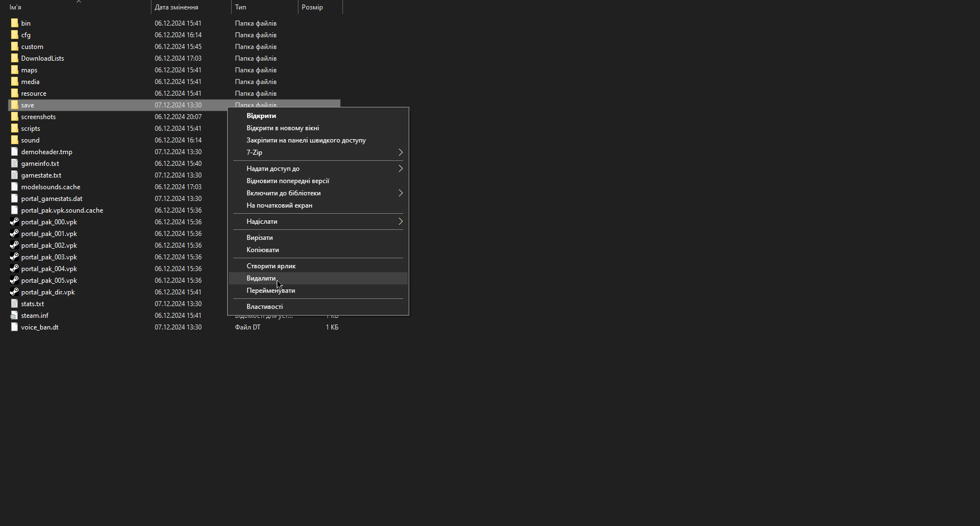Viewport: 980px width, 526px height.
Task: Select the file name 'gameinfo.txt'
Action: [40, 164]
